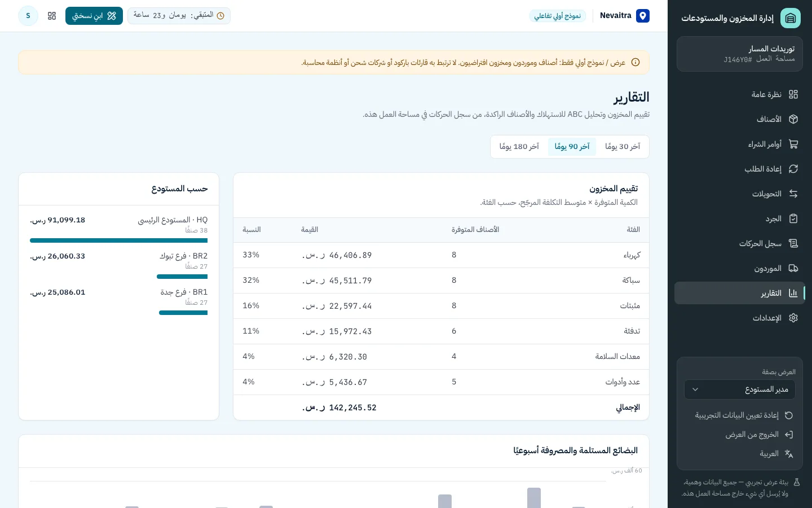Click the التقارير bar chart icon

point(793,293)
